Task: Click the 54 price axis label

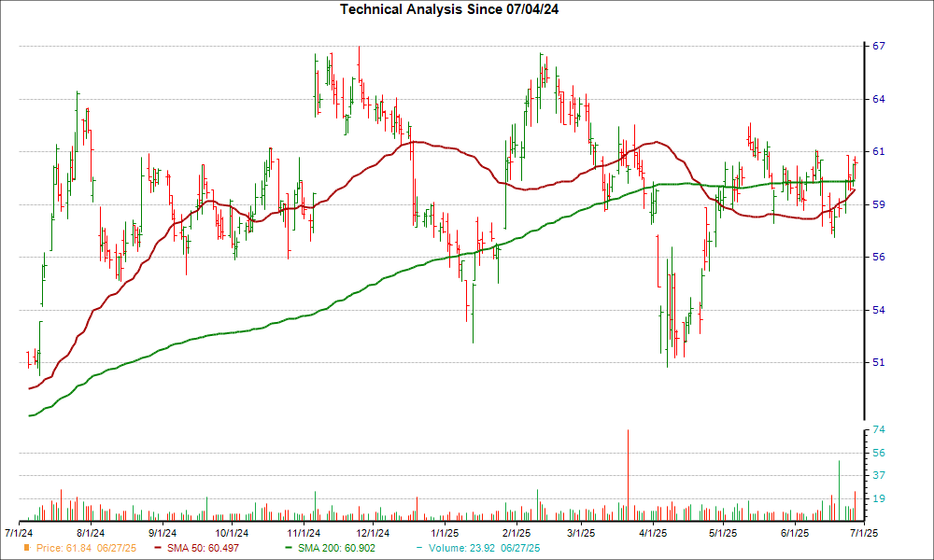Action: (879, 310)
